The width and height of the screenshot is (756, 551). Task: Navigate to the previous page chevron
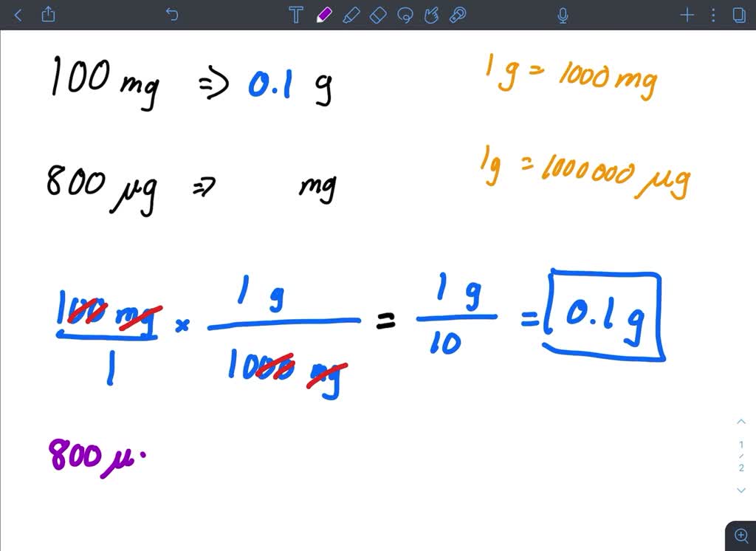coord(740,421)
